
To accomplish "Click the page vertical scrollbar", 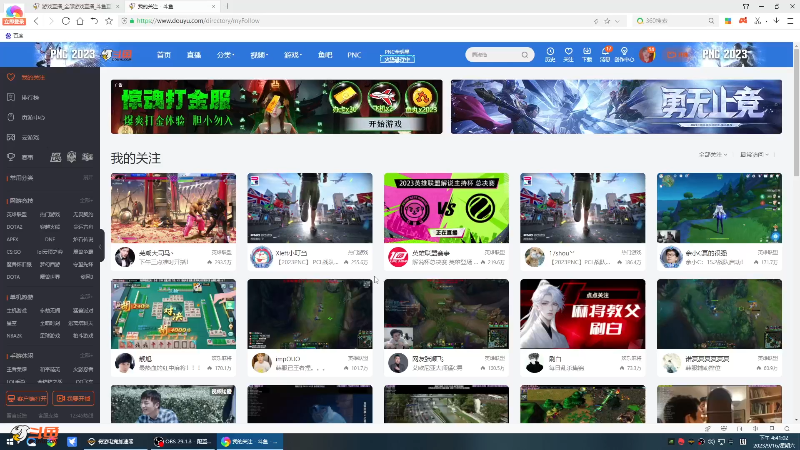I will pos(796,110).
